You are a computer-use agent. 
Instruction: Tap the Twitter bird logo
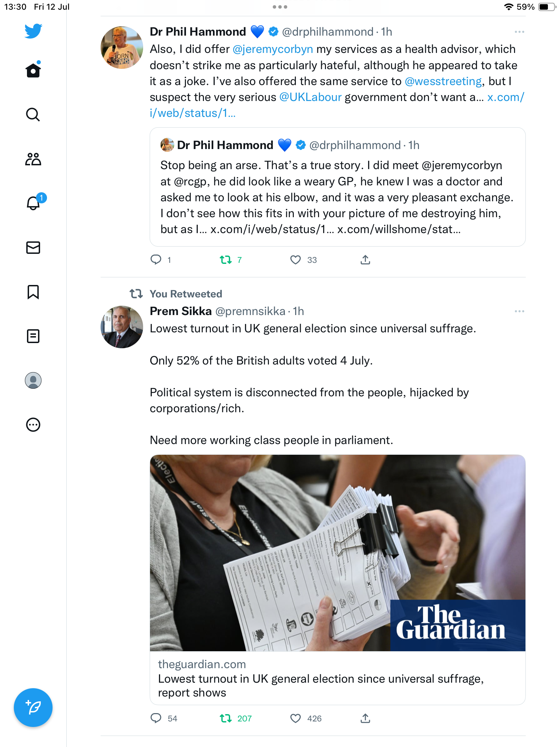tap(33, 31)
